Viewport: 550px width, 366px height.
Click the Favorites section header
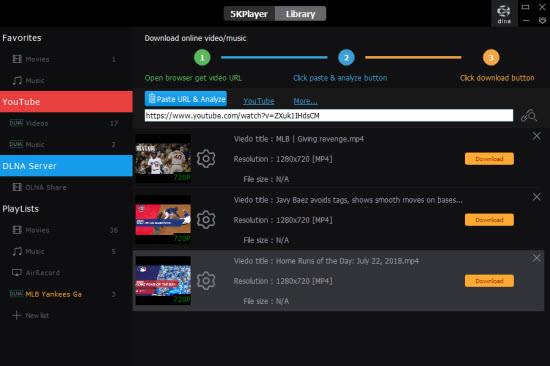(x=22, y=38)
